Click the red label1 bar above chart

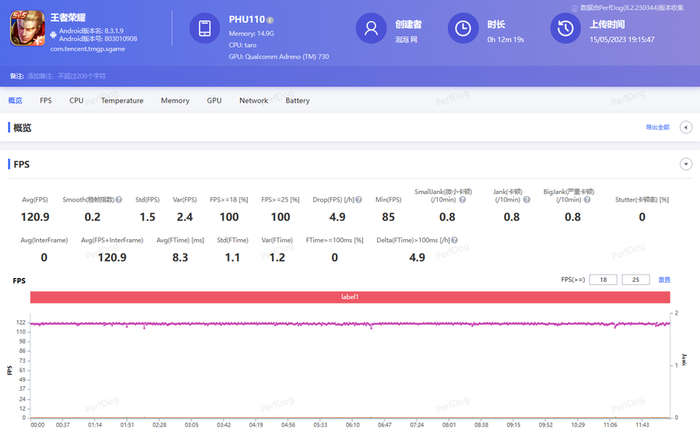pyautogui.click(x=350, y=297)
